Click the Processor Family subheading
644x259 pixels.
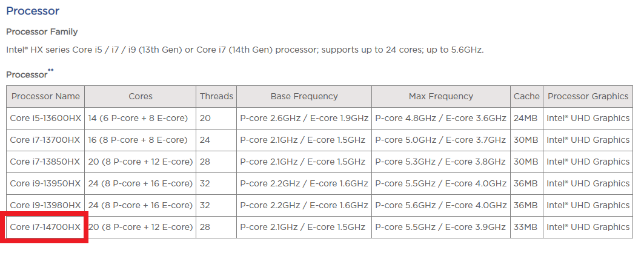point(42,31)
